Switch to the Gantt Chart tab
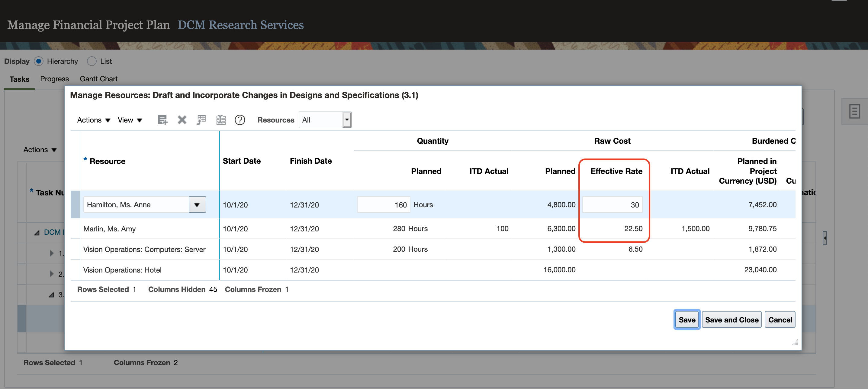The image size is (868, 389). point(98,79)
